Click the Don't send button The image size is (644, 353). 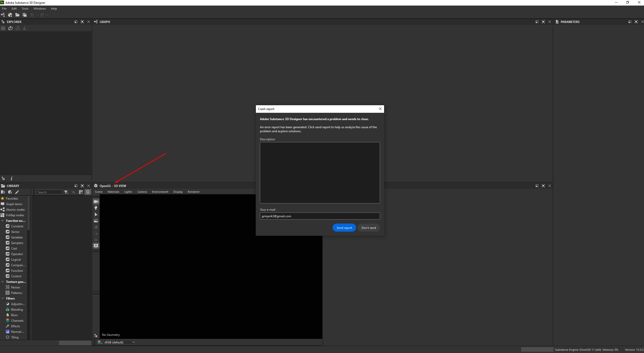click(x=368, y=228)
